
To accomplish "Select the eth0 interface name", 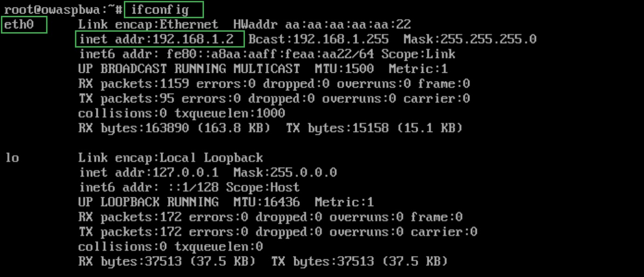I will pos(19,24).
